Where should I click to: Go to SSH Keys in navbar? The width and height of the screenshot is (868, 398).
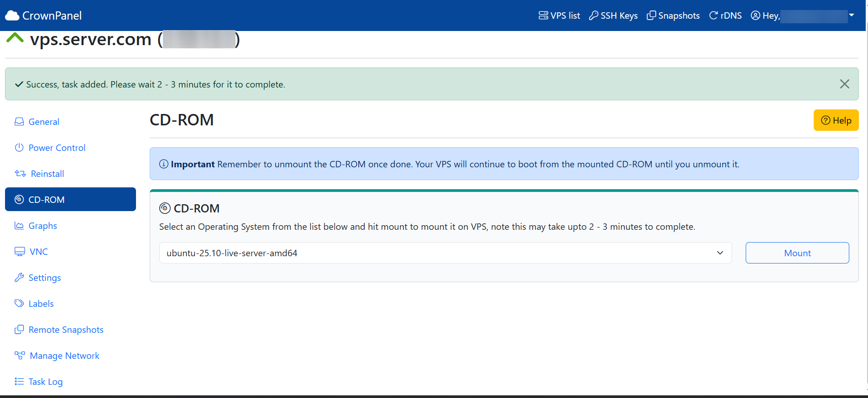(613, 16)
